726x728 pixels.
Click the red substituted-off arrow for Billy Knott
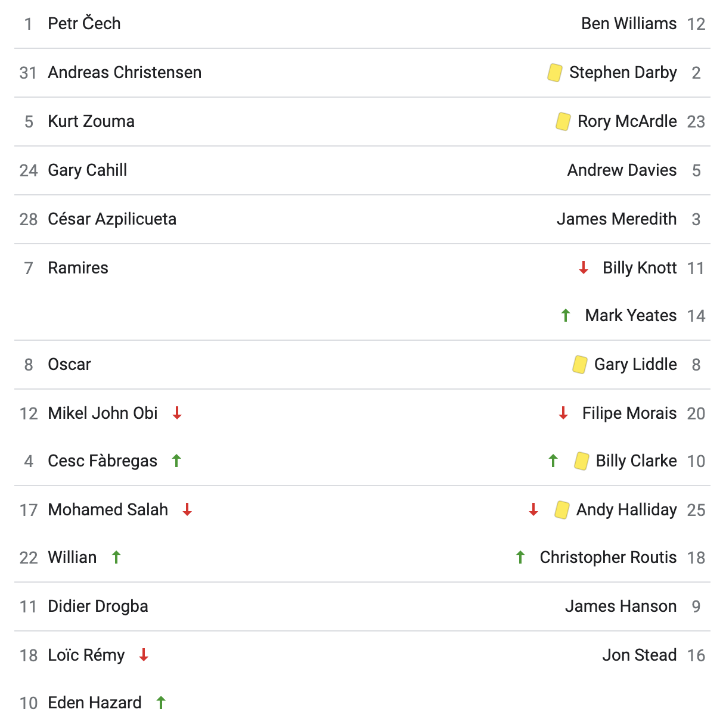coord(584,267)
